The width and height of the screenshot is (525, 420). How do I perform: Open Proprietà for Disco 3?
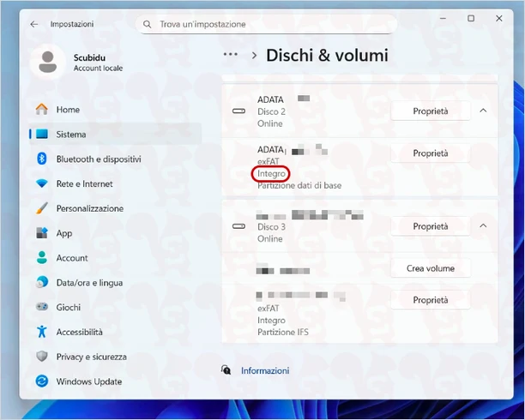[431, 226]
